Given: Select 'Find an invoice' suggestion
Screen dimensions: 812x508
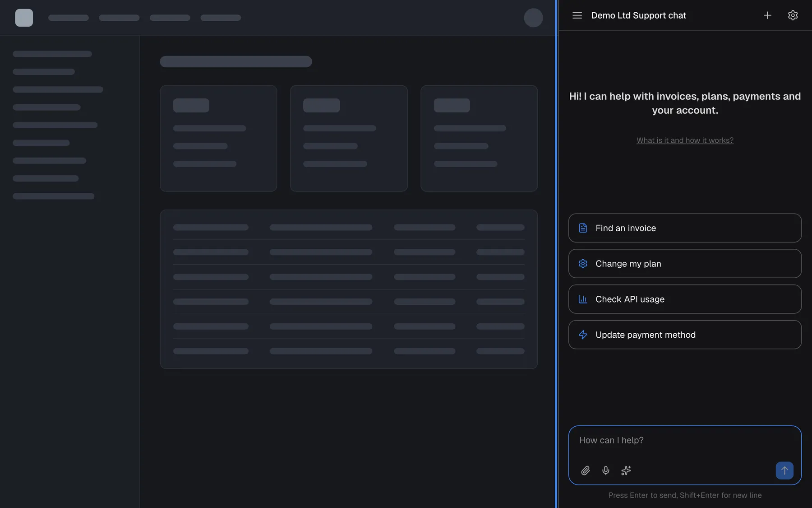Looking at the screenshot, I should tap(685, 228).
